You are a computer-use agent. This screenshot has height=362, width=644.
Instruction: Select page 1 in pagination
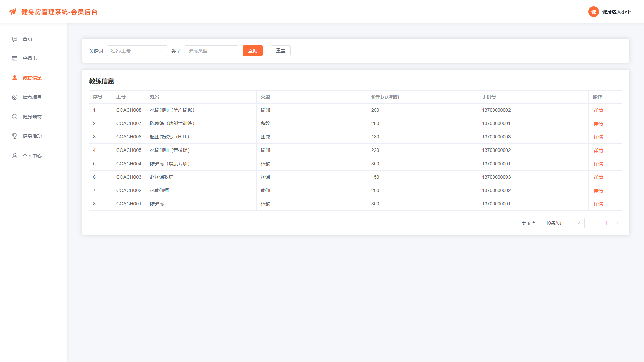click(x=606, y=223)
